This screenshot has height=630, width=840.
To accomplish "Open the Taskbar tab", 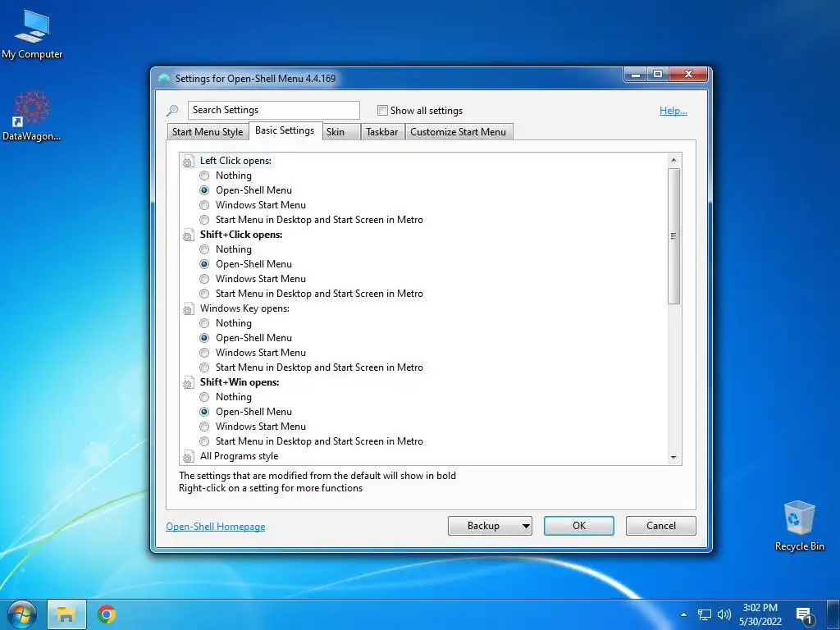I will coord(382,132).
